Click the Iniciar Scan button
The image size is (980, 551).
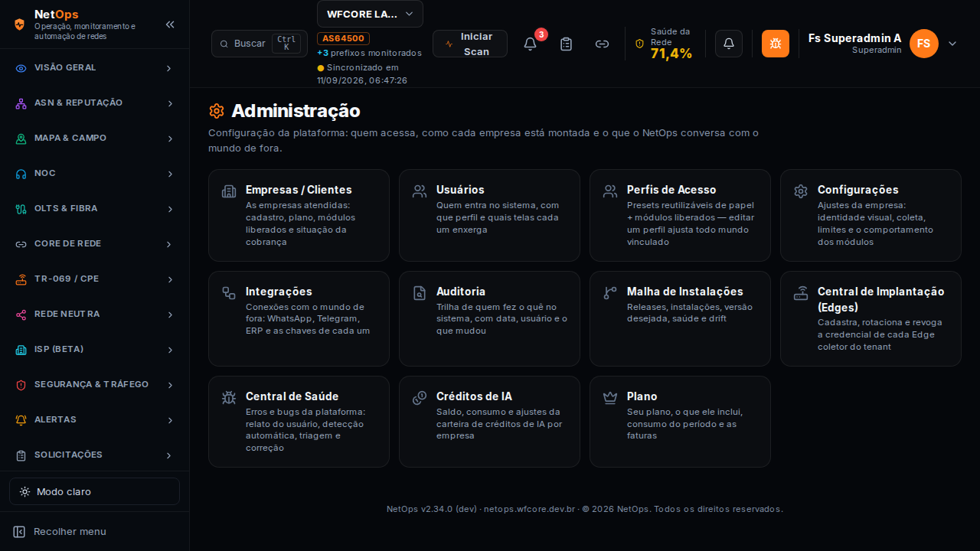470,44
